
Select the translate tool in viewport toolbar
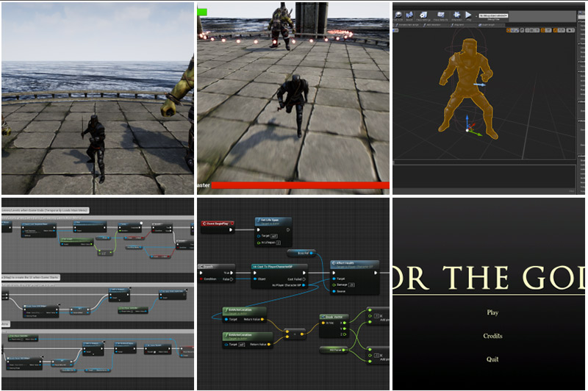[509, 30]
